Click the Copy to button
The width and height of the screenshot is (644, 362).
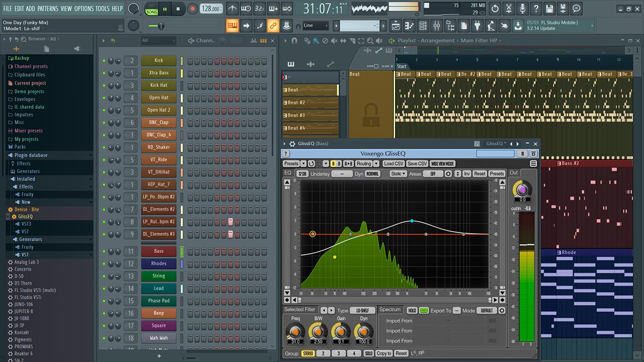click(x=384, y=353)
